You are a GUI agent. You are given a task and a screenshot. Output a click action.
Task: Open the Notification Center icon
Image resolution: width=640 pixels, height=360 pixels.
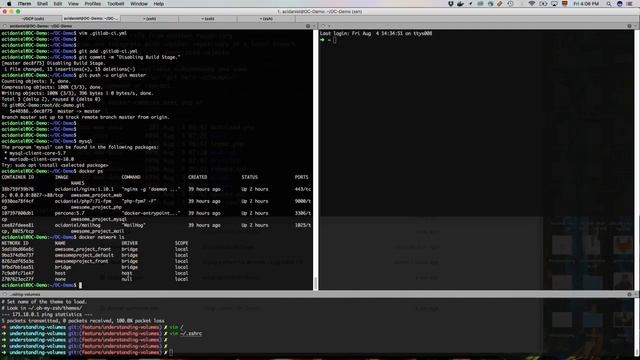coord(630,4)
